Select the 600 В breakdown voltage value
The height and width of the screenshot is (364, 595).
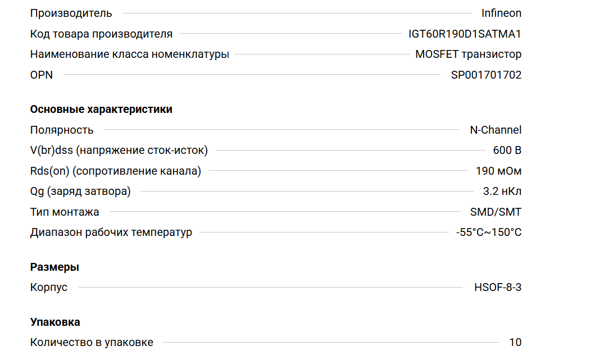507,151
